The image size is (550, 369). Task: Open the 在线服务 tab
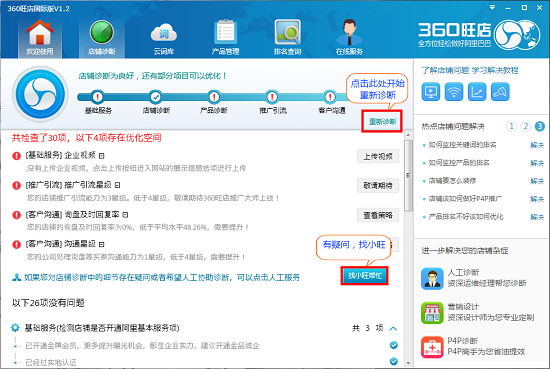[349, 38]
